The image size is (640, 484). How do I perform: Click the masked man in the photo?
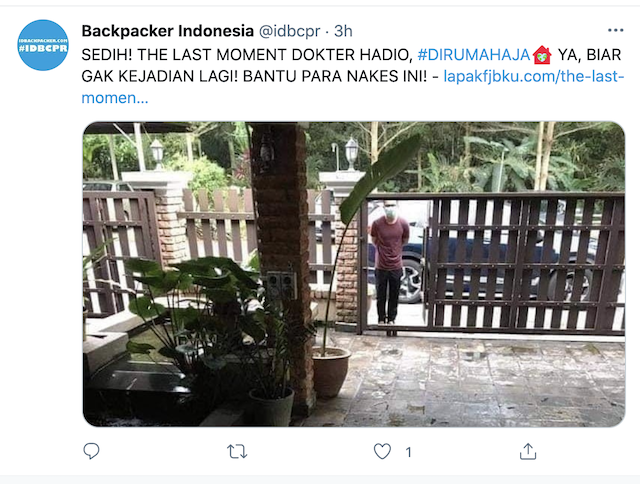[389, 262]
